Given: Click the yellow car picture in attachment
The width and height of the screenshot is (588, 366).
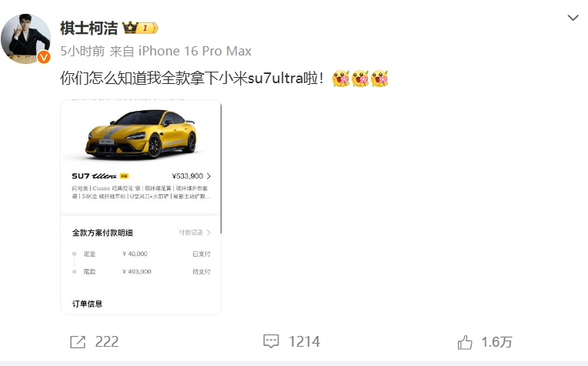Looking at the screenshot, I should point(142,134).
